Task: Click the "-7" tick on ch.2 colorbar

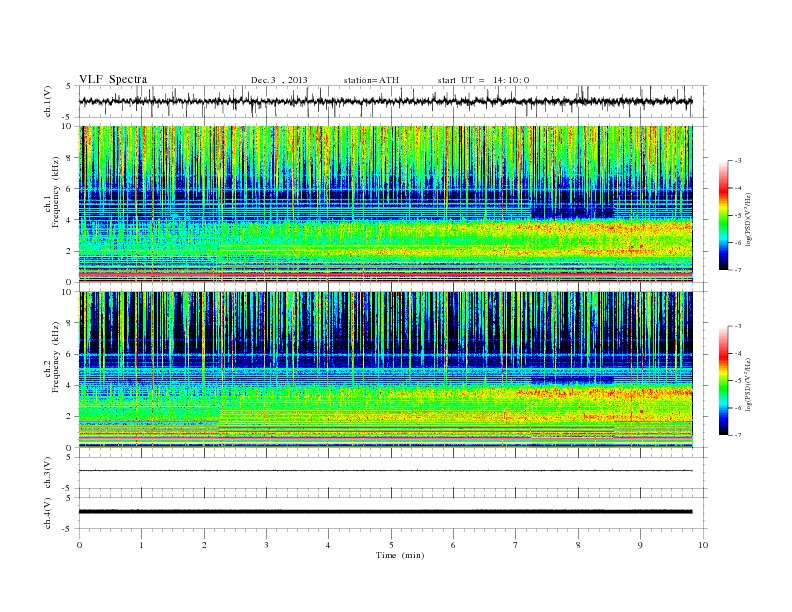Action: (x=738, y=435)
